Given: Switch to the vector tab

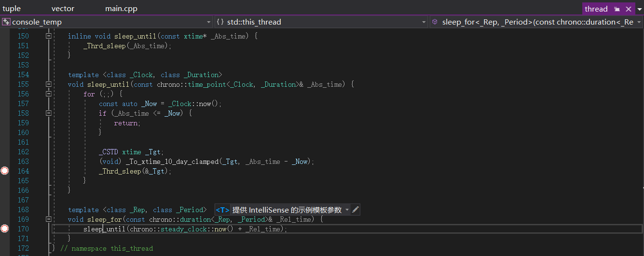Looking at the screenshot, I should [63, 9].
